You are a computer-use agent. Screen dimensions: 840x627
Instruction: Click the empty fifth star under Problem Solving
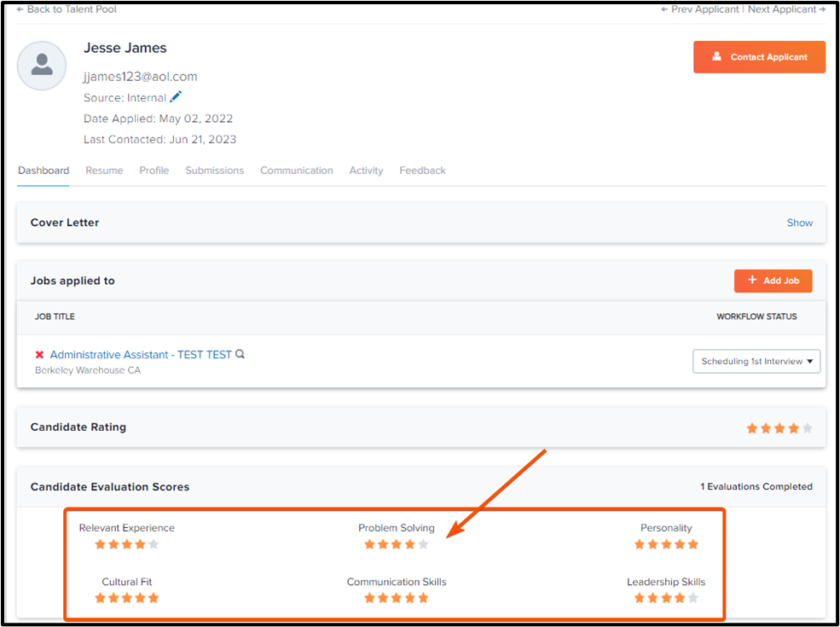(424, 544)
